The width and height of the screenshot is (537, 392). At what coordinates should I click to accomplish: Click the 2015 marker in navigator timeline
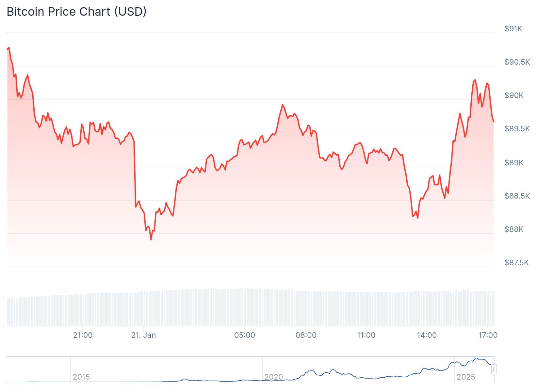81,377
